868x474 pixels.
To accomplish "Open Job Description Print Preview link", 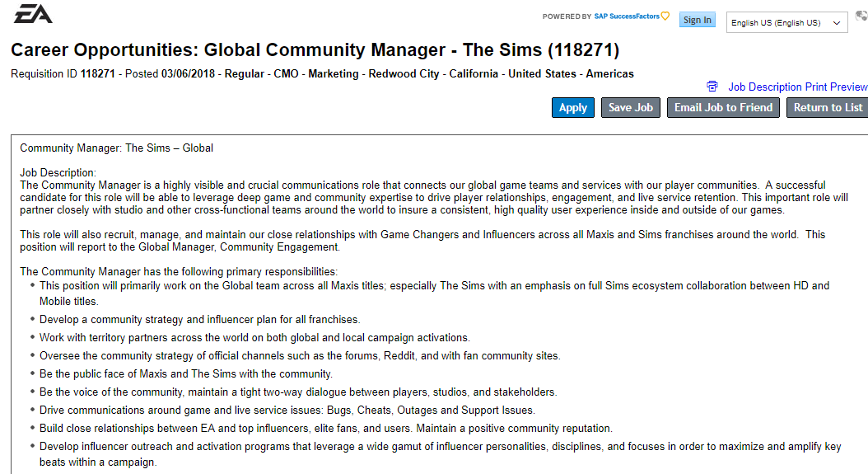I will click(798, 87).
